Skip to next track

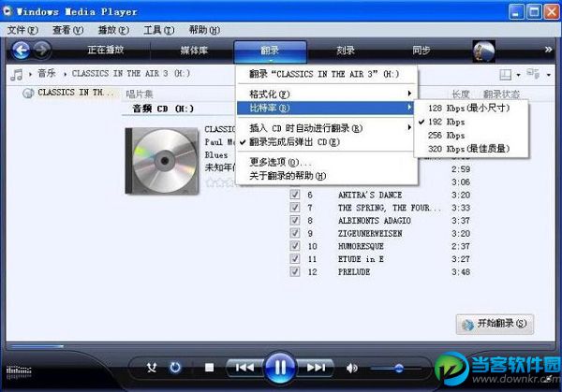pos(316,368)
